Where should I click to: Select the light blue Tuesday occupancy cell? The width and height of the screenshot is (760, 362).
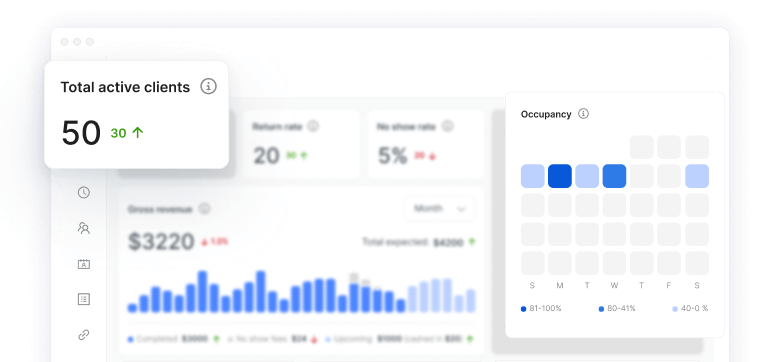[587, 176]
